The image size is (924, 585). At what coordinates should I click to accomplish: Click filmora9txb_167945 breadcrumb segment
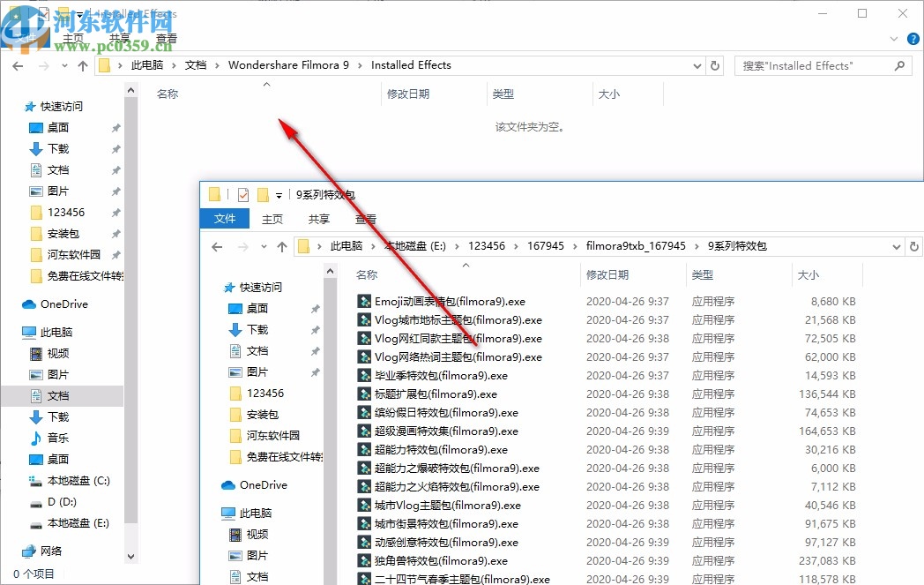point(635,246)
